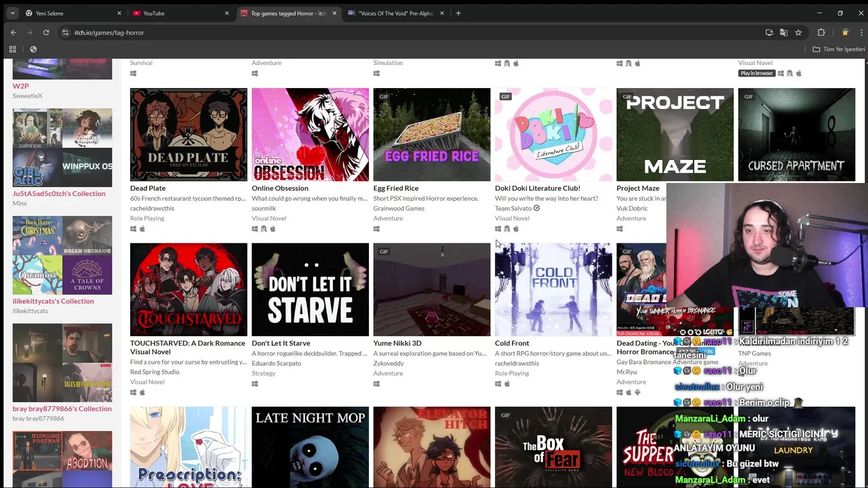Click the Windows icon under Cold Front

point(498,384)
